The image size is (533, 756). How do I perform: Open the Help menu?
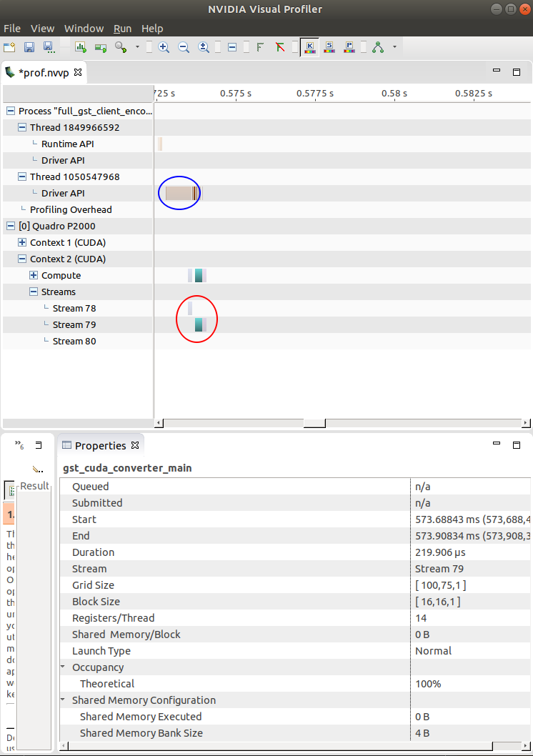[152, 29]
